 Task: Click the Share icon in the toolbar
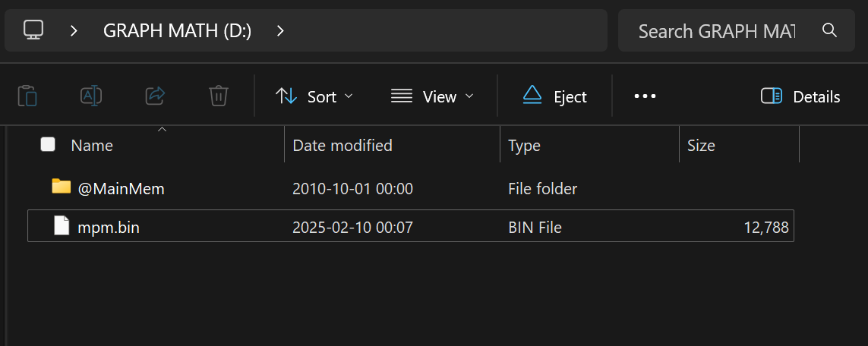point(155,96)
